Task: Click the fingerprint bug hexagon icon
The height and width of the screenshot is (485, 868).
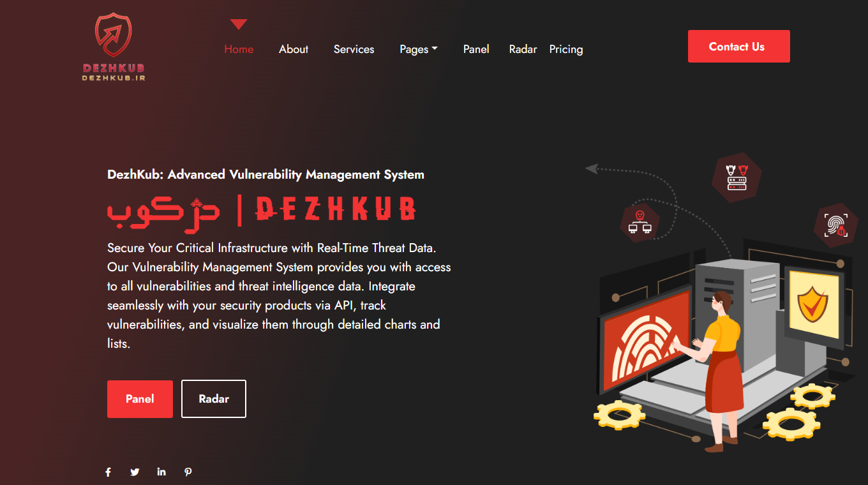Action: tap(836, 225)
